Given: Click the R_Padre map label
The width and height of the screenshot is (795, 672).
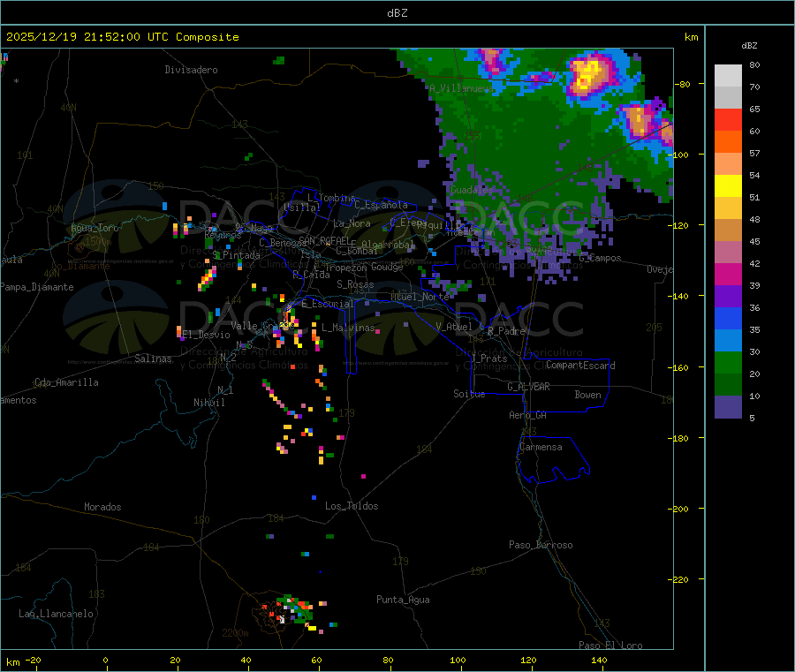Looking at the screenshot, I should click(506, 331).
